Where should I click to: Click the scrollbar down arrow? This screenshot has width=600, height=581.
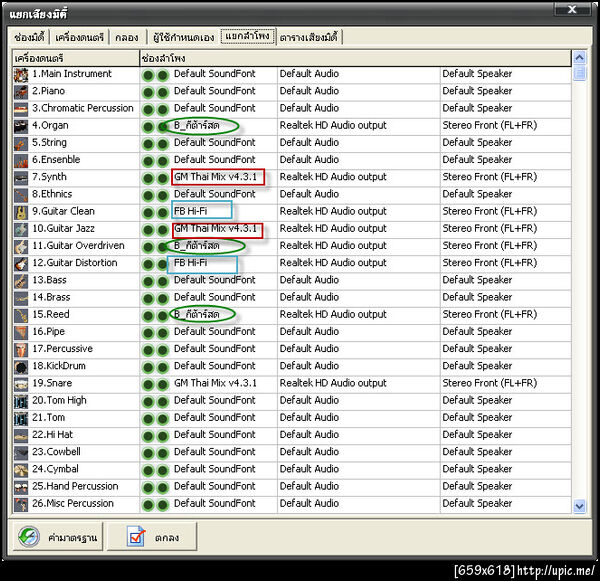(x=579, y=506)
